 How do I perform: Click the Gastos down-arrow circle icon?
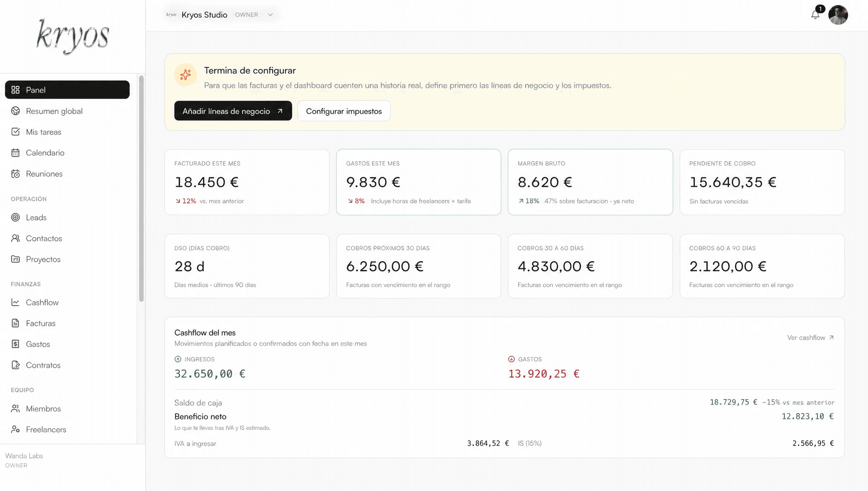pyautogui.click(x=511, y=359)
